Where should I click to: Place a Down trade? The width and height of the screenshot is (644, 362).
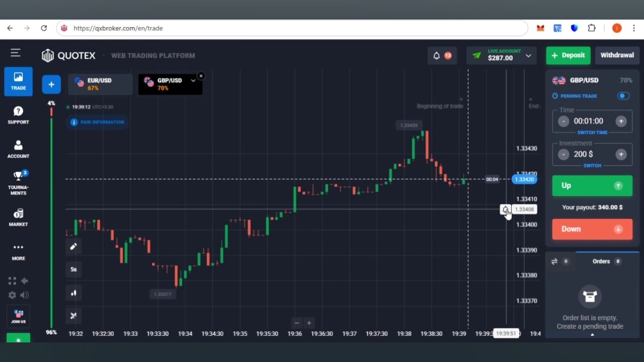coord(592,229)
